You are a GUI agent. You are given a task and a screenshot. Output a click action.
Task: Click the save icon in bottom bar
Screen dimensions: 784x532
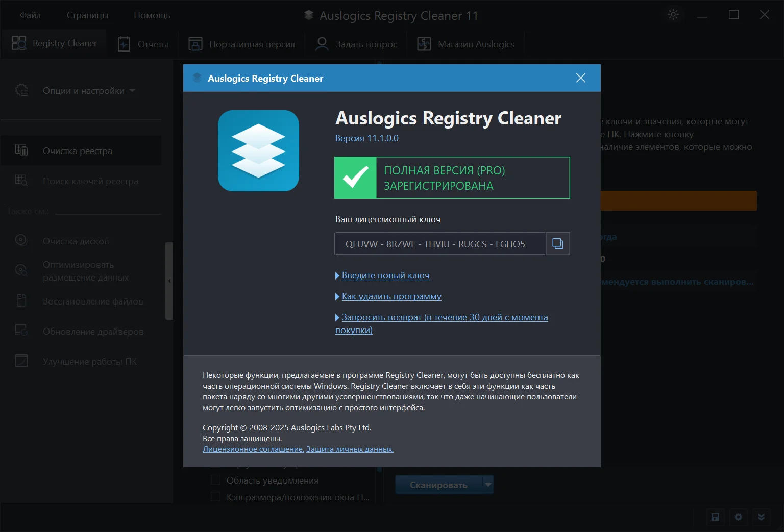click(715, 517)
